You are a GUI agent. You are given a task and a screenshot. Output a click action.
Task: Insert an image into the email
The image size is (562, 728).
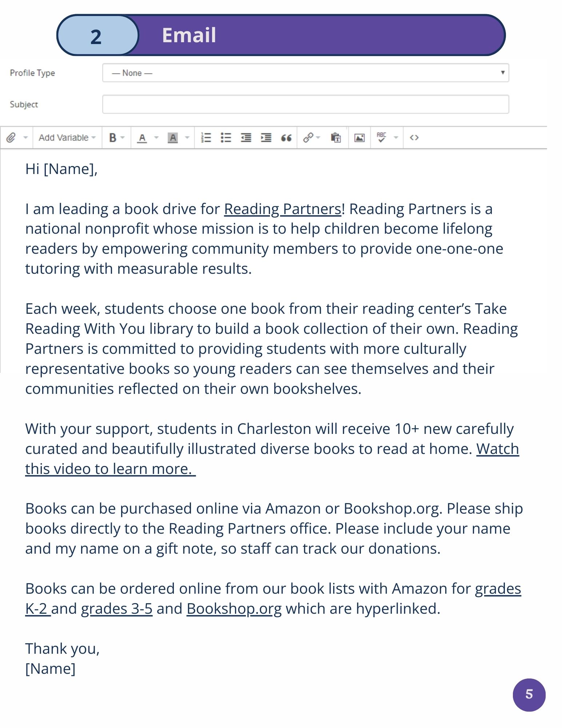(359, 138)
